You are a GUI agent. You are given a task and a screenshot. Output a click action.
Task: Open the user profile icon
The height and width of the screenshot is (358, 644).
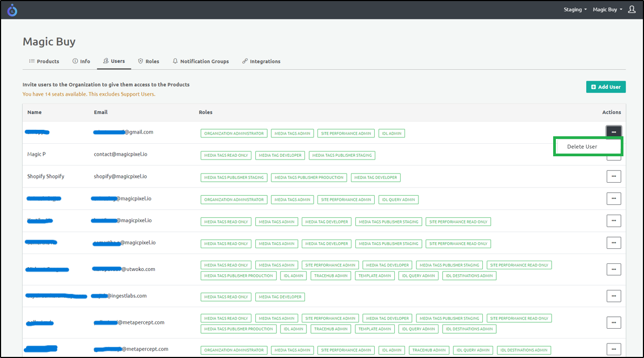[632, 10]
